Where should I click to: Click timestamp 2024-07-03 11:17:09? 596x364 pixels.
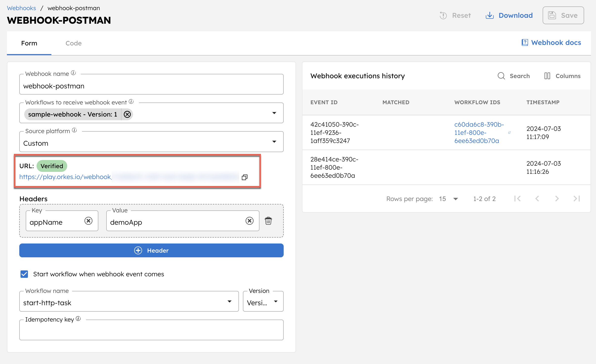[544, 133]
